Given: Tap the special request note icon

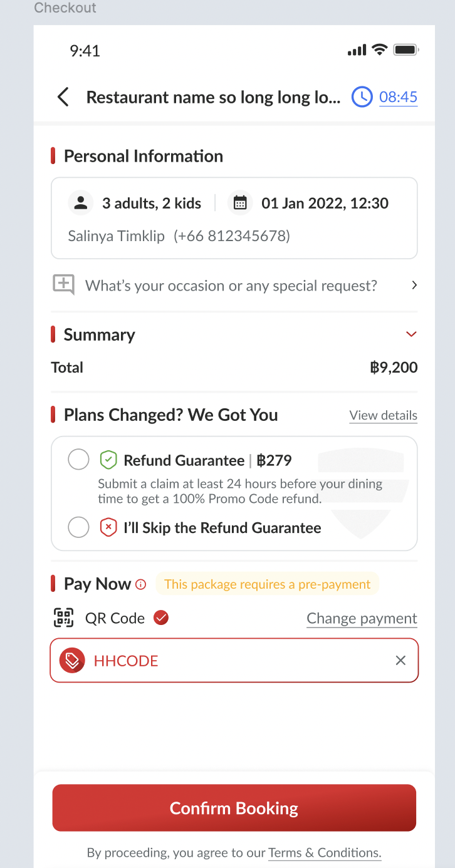Looking at the screenshot, I should pos(63,285).
